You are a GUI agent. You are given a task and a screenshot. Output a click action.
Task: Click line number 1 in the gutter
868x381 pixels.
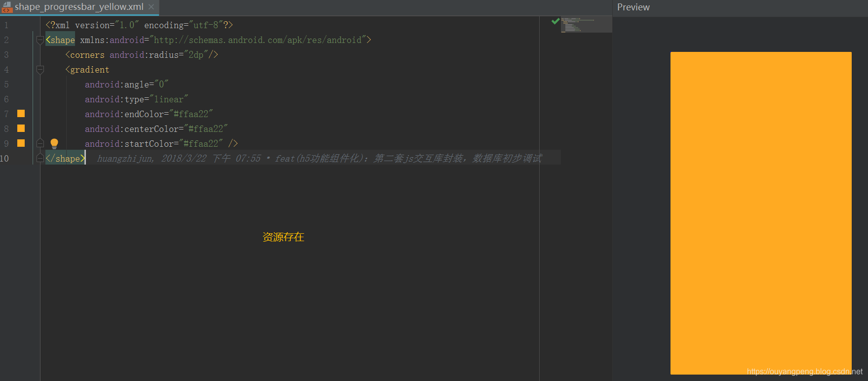[x=6, y=25]
